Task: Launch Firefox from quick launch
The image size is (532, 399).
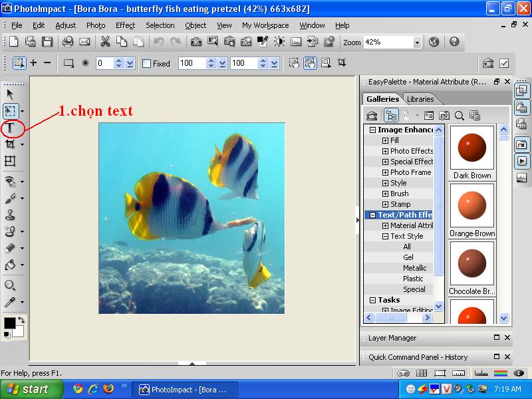Action: tap(108, 388)
